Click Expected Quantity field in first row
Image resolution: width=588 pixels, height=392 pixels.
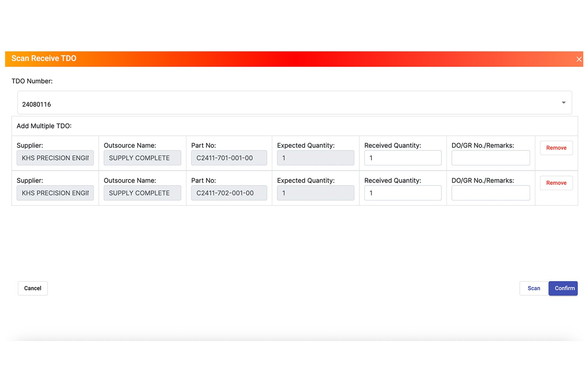[315, 158]
